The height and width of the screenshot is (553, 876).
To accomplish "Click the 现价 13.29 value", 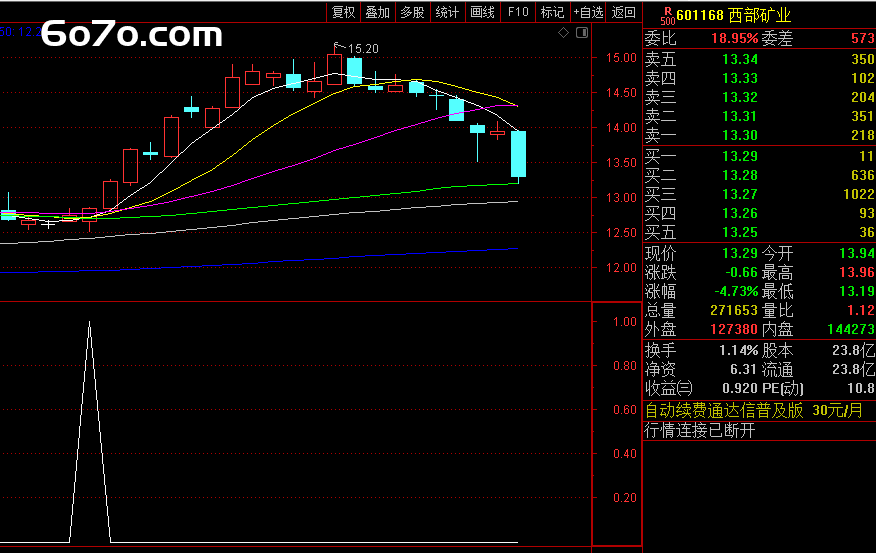I will coord(740,254).
